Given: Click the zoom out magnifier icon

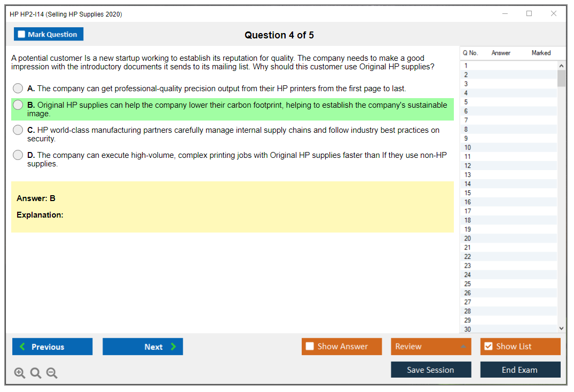Looking at the screenshot, I should pyautogui.click(x=52, y=373).
